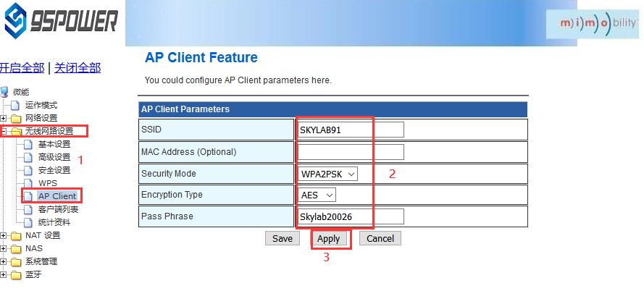Click the Save button

point(283,238)
